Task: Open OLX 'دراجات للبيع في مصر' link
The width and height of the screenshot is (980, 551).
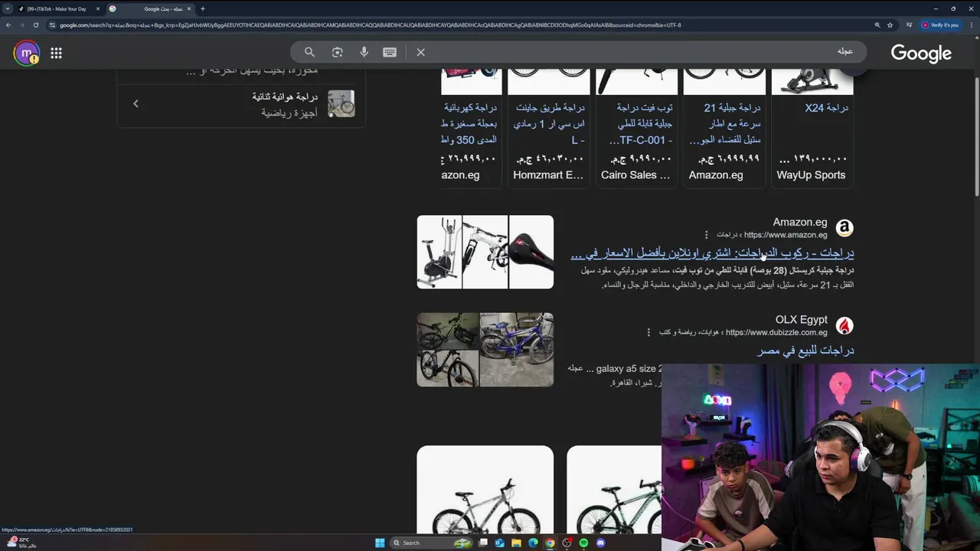Action: (x=805, y=350)
